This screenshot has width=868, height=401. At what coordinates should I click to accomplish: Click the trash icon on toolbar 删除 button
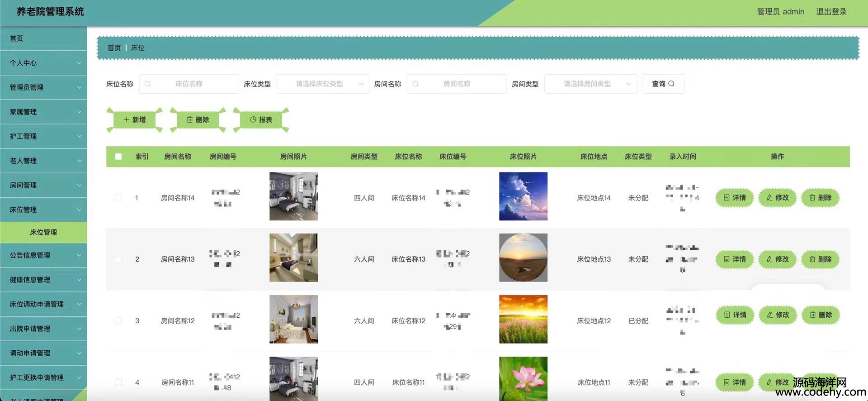coord(190,119)
